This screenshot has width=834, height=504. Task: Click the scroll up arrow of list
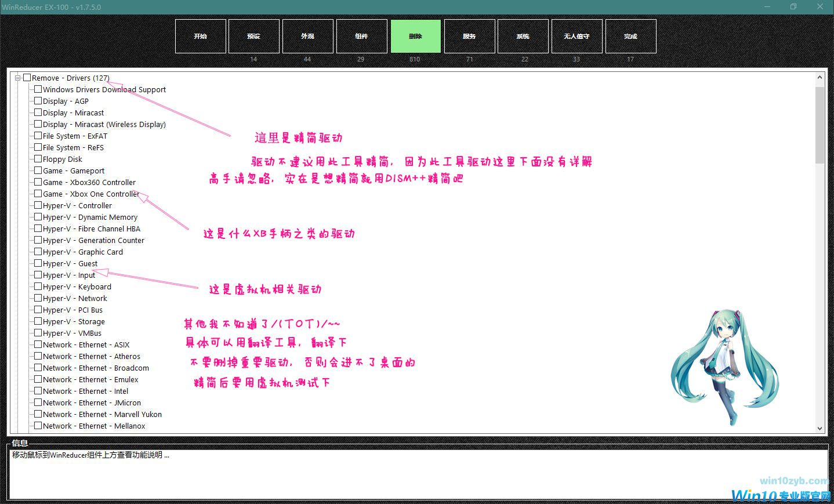[820, 77]
